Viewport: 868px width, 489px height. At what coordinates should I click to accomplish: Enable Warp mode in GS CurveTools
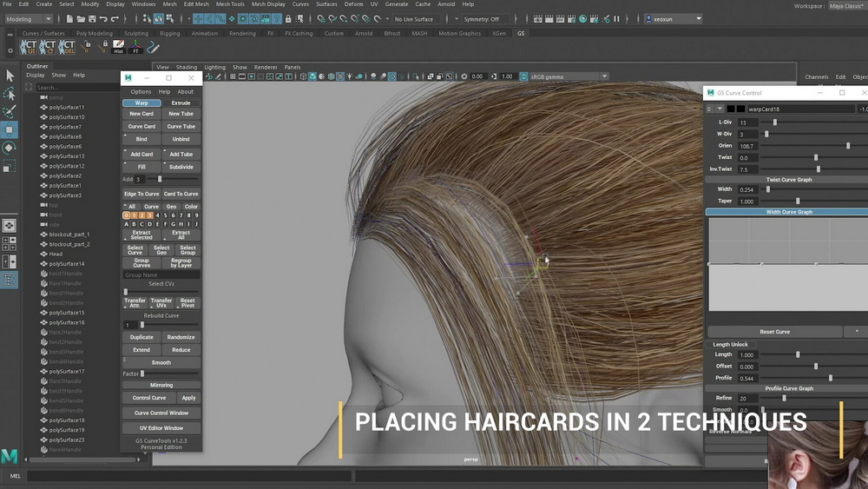click(x=141, y=103)
